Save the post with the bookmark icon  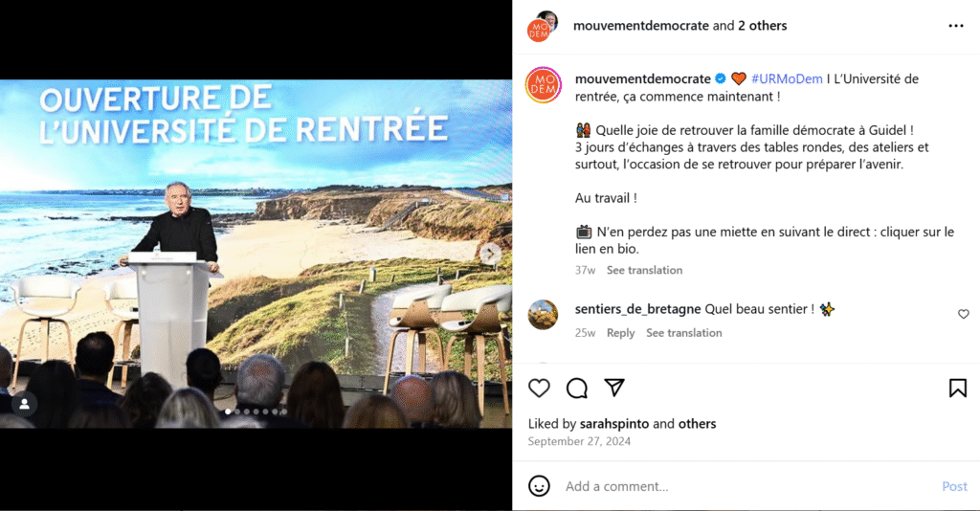[957, 388]
